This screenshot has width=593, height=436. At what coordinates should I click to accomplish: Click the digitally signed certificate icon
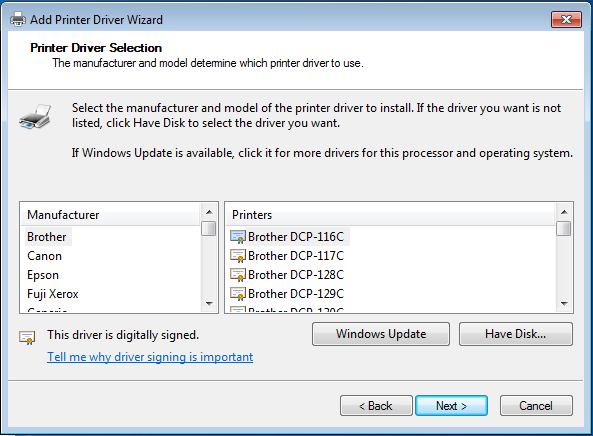click(x=27, y=337)
